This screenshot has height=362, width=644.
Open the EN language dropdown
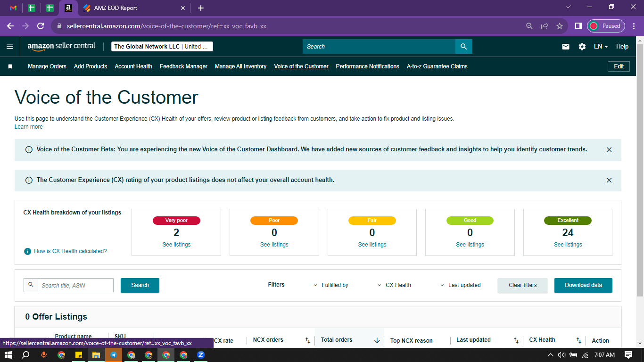pos(601,47)
